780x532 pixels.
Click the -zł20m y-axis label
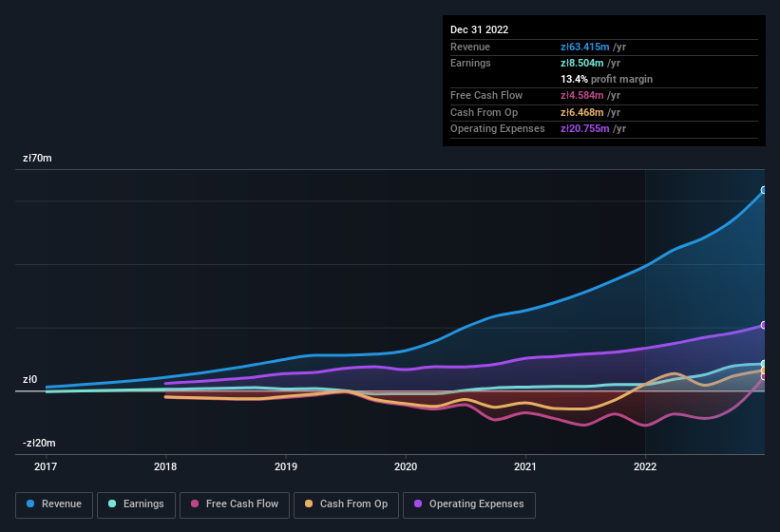coord(39,443)
